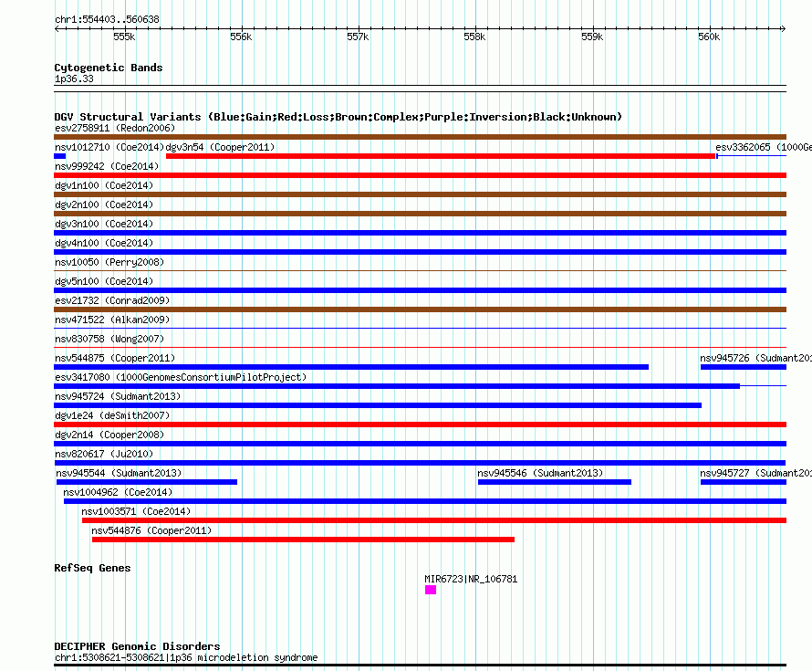This screenshot has width=812, height=671.
Task: Click the blue nsv945726 bar
Action: (744, 367)
